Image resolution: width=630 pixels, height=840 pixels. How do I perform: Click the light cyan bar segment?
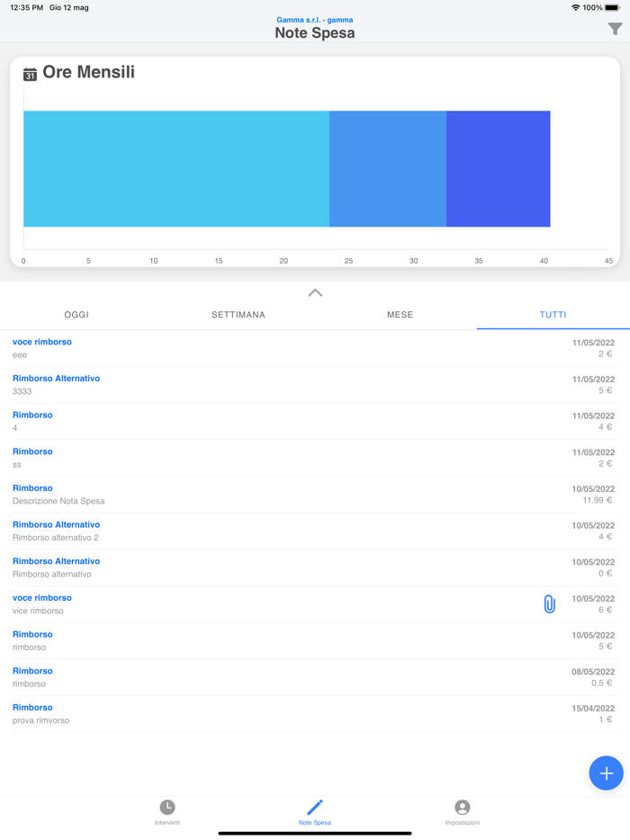[176, 169]
